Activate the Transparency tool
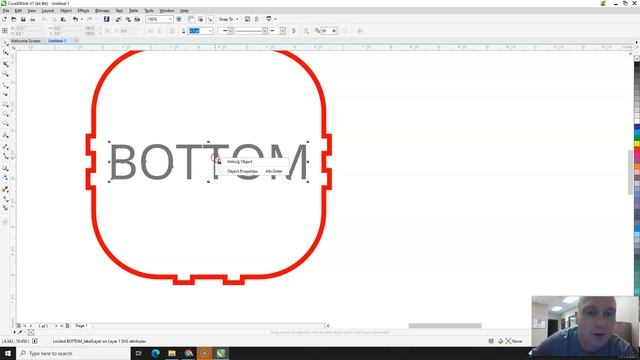This screenshot has width=640, height=360. coord(5,178)
